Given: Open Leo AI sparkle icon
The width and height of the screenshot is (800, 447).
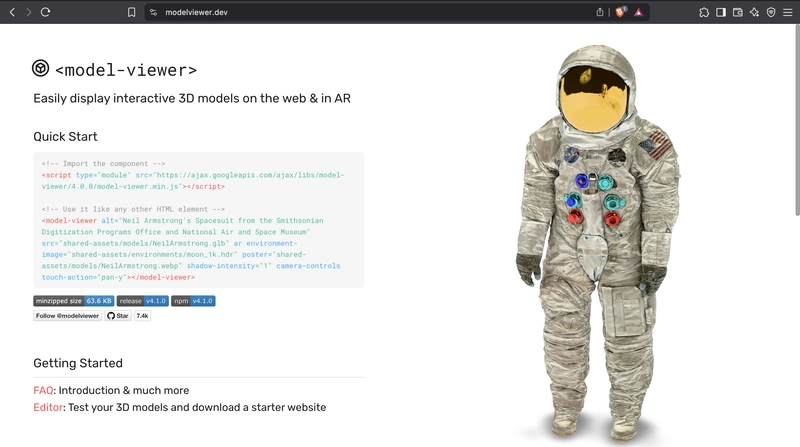Looking at the screenshot, I should pos(755,12).
